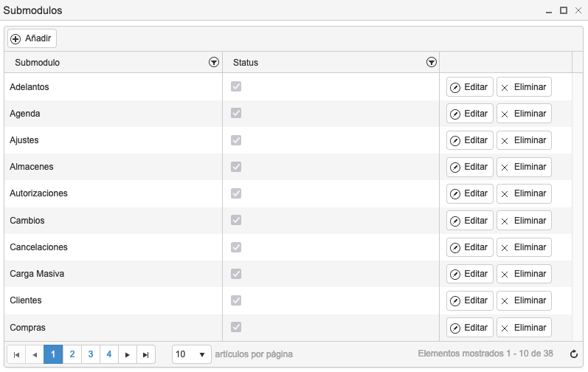Viewport: 588px width, 372px height.
Task: Select page 4 in the pager
Action: (109, 354)
